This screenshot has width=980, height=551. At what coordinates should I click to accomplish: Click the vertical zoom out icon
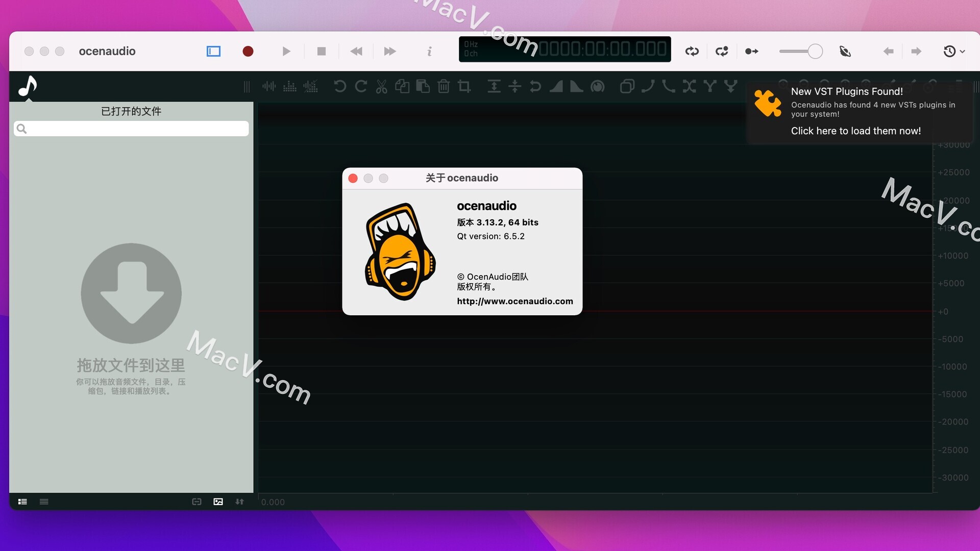(514, 86)
